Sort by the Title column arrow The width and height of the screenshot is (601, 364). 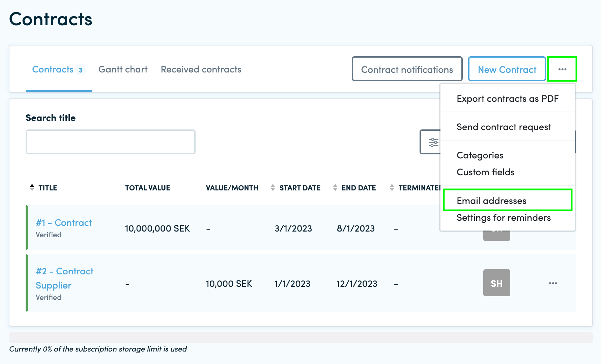(x=32, y=187)
